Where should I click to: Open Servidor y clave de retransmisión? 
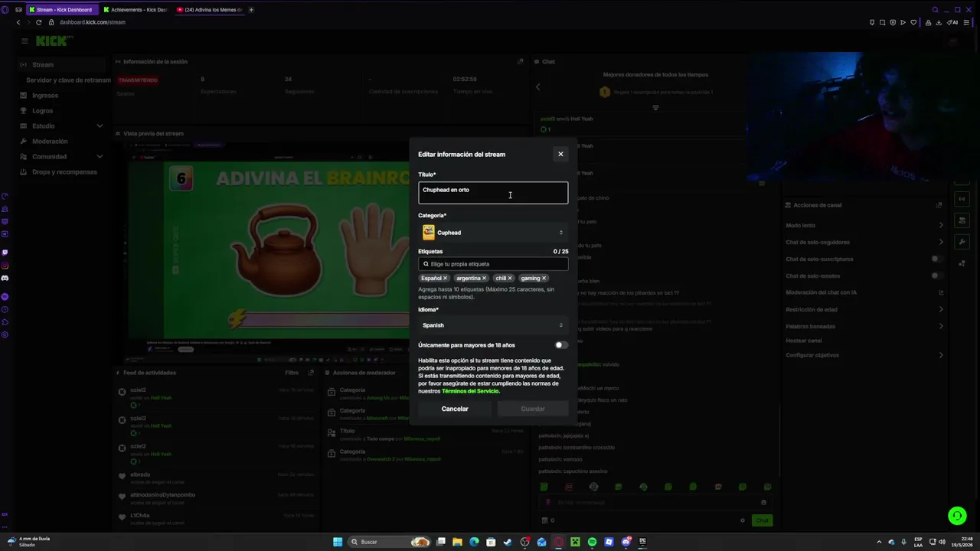[67, 80]
